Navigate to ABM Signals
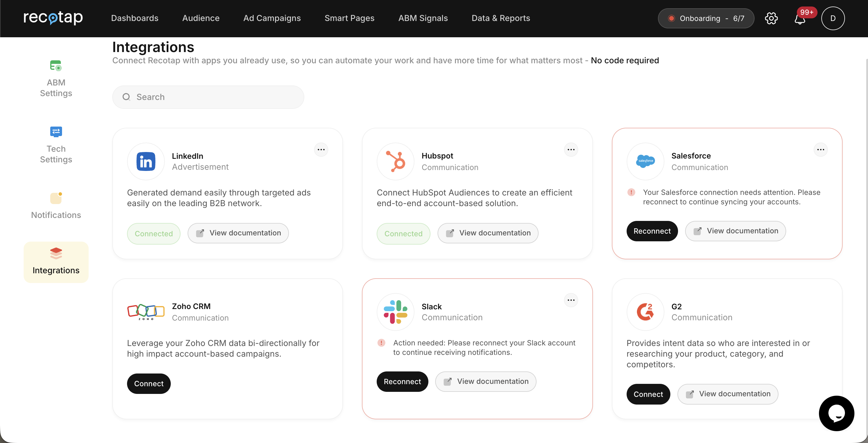The width and height of the screenshot is (868, 443). [x=423, y=18]
